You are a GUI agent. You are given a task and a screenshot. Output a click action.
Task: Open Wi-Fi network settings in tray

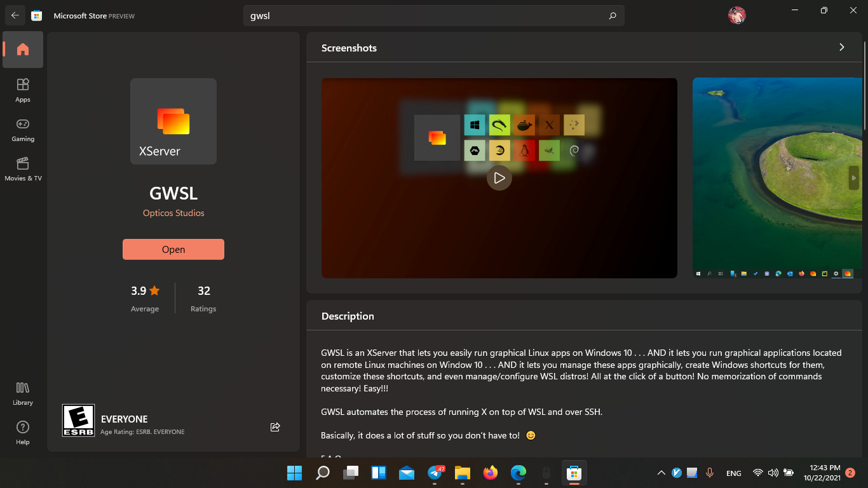[x=757, y=473]
